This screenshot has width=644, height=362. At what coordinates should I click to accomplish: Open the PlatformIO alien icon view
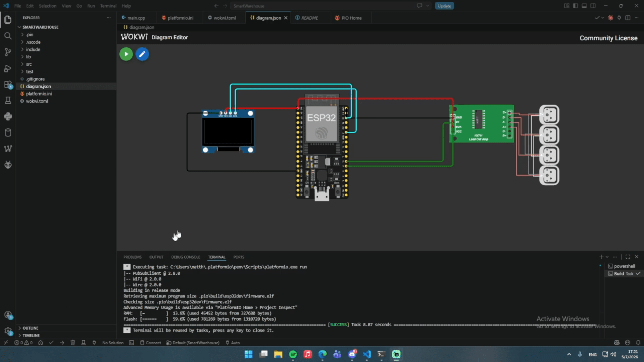[8, 165]
